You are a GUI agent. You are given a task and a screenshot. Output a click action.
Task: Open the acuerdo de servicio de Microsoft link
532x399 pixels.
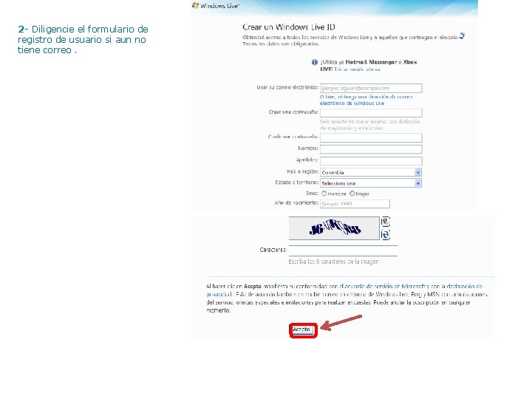tap(385, 287)
